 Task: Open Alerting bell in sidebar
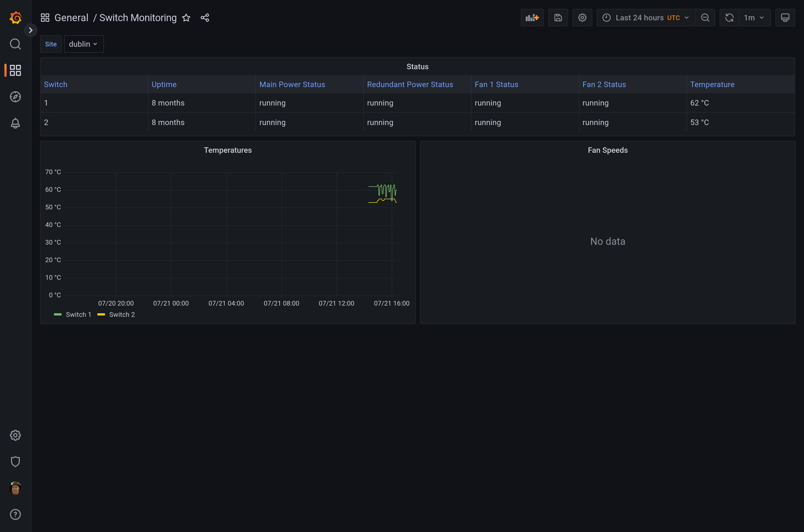tap(15, 123)
